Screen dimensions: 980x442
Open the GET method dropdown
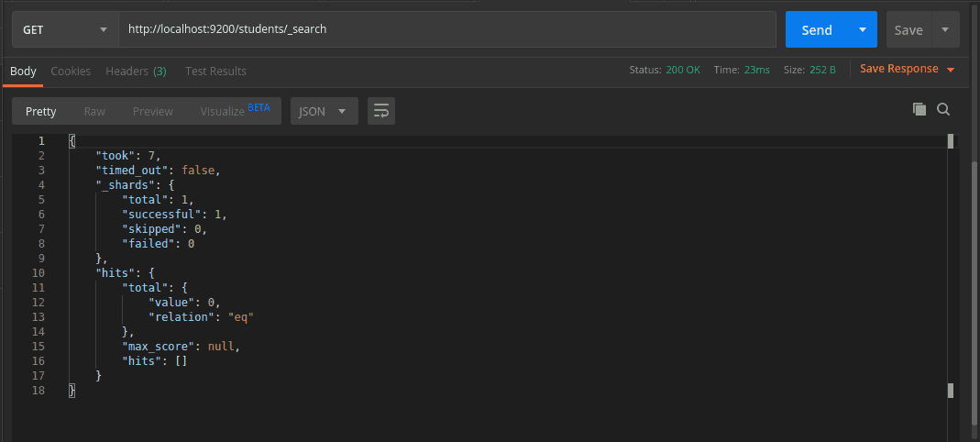tap(64, 29)
